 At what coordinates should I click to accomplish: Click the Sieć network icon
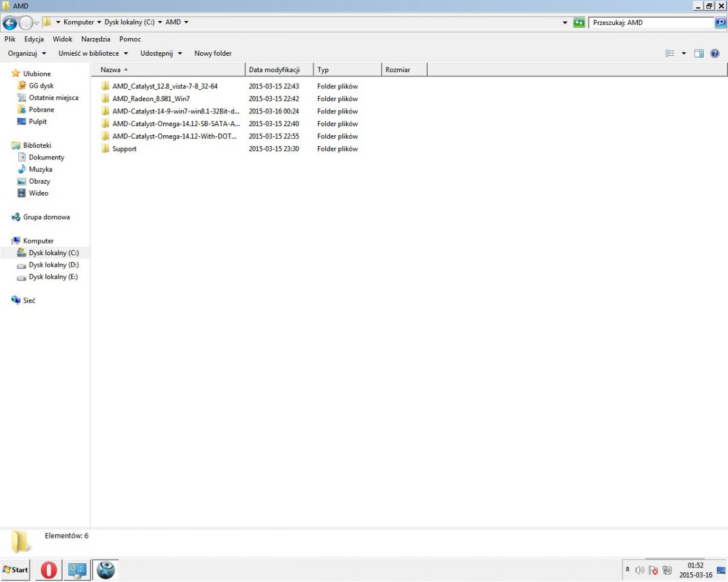click(16, 300)
